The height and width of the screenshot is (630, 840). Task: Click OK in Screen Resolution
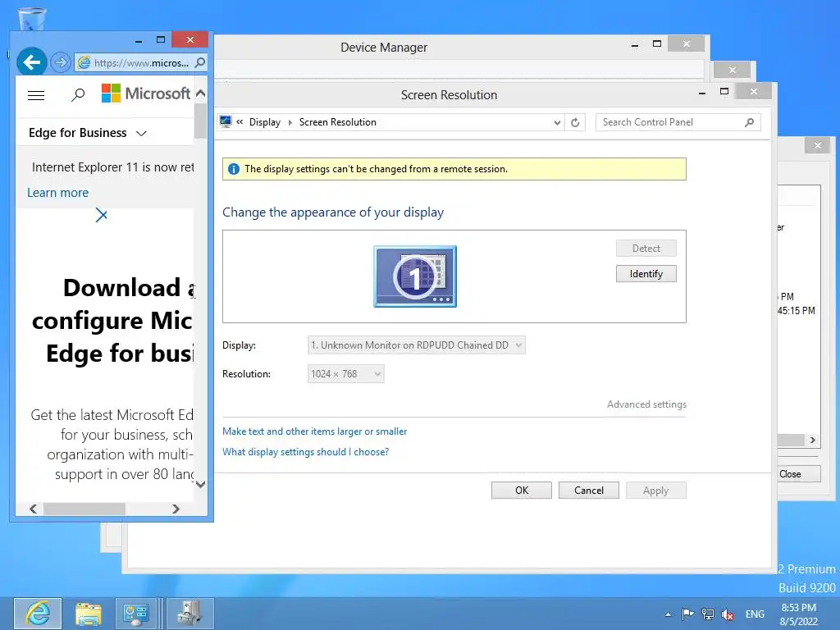tap(521, 491)
